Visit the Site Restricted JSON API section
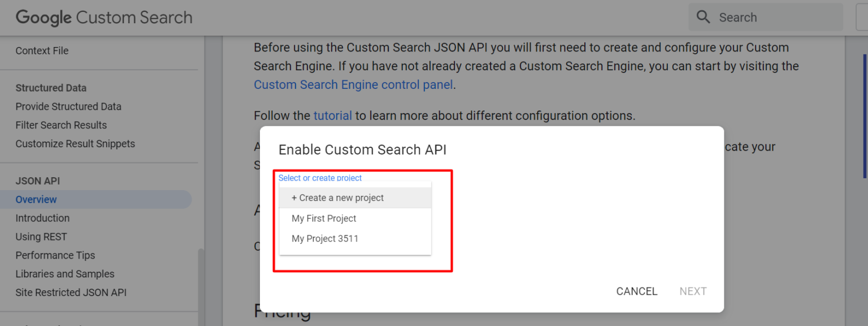The width and height of the screenshot is (868, 326). coord(71,292)
